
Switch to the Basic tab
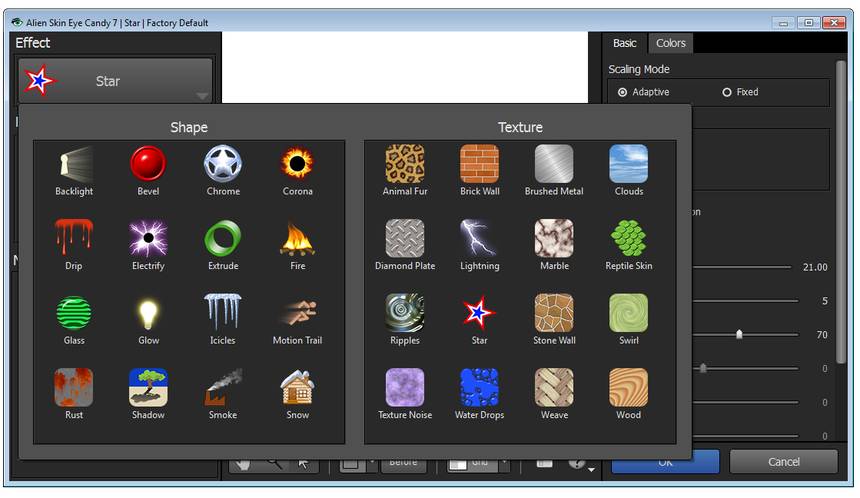pyautogui.click(x=624, y=43)
